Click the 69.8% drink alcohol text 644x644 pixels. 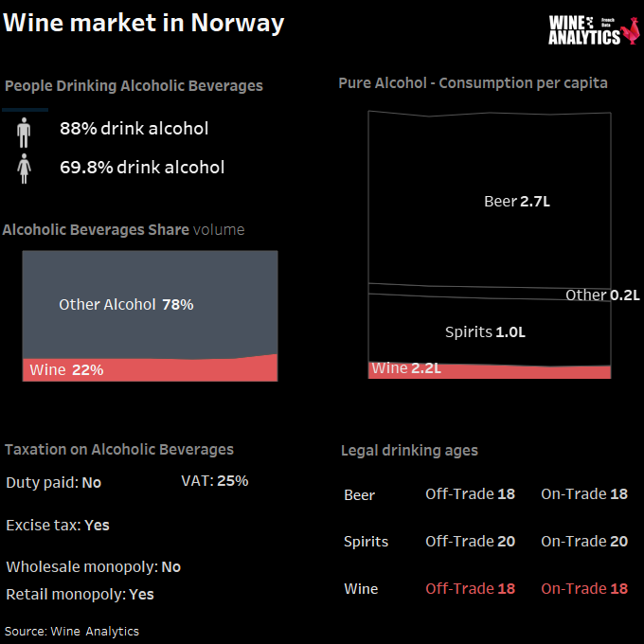coord(142,168)
